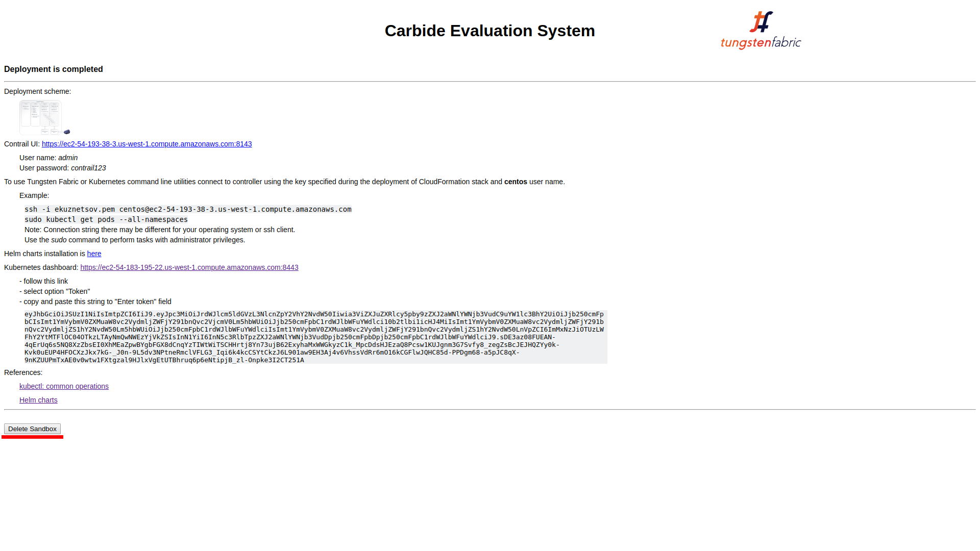Image resolution: width=980 pixels, height=551 pixels.
Task: Open the Kubernetes dashboard link on port 8443
Action: pyautogui.click(x=189, y=267)
